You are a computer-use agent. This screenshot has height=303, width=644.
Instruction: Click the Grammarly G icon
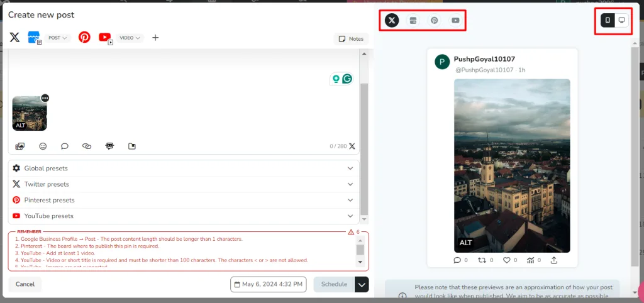(347, 79)
